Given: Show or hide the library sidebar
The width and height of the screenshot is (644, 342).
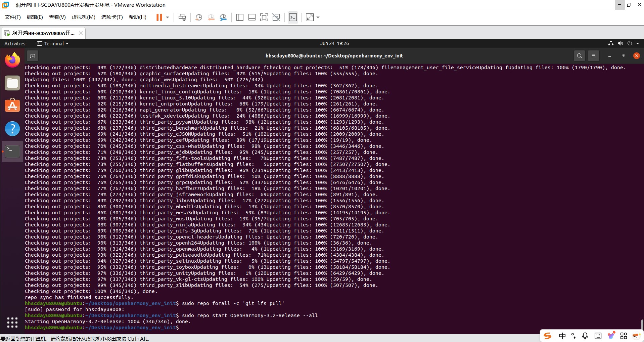Looking at the screenshot, I should [x=240, y=17].
